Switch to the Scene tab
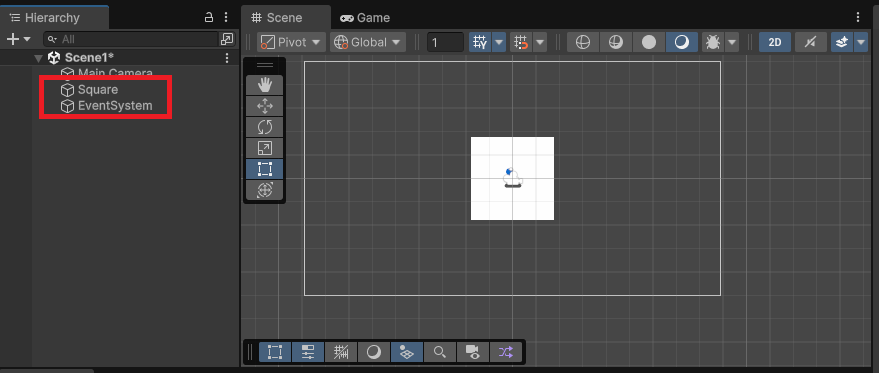Viewport: 879px width, 373px height. pos(285,17)
